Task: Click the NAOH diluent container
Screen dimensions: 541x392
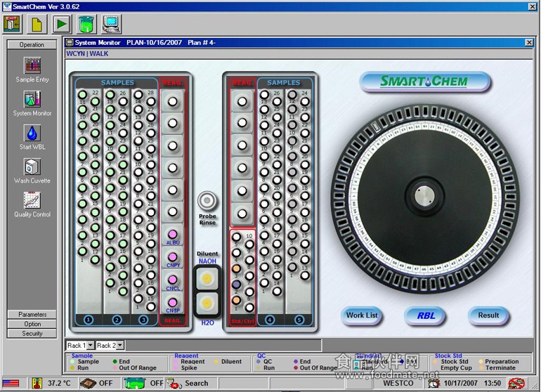Action: tap(207, 278)
